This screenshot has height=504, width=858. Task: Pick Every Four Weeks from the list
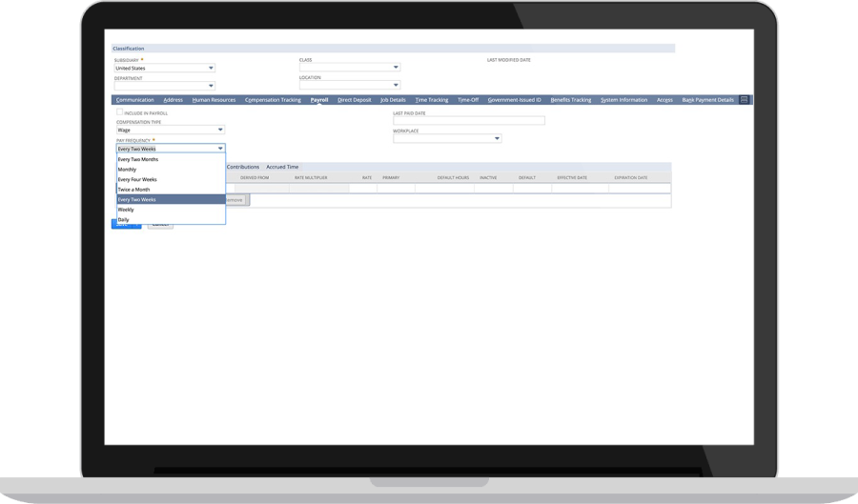click(x=171, y=179)
